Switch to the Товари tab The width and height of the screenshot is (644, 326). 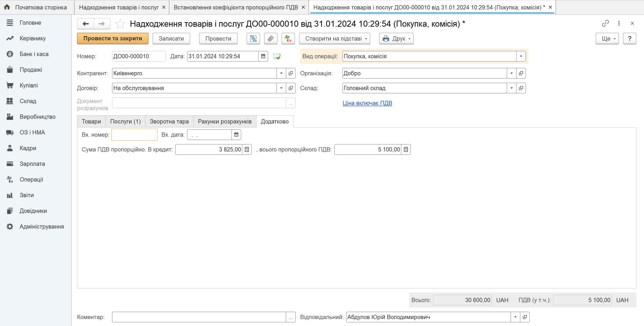(x=91, y=121)
